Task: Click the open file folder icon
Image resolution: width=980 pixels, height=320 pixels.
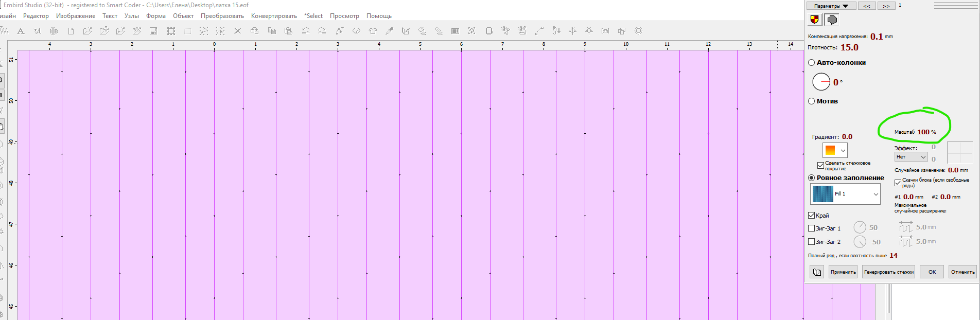Action: pos(87,31)
